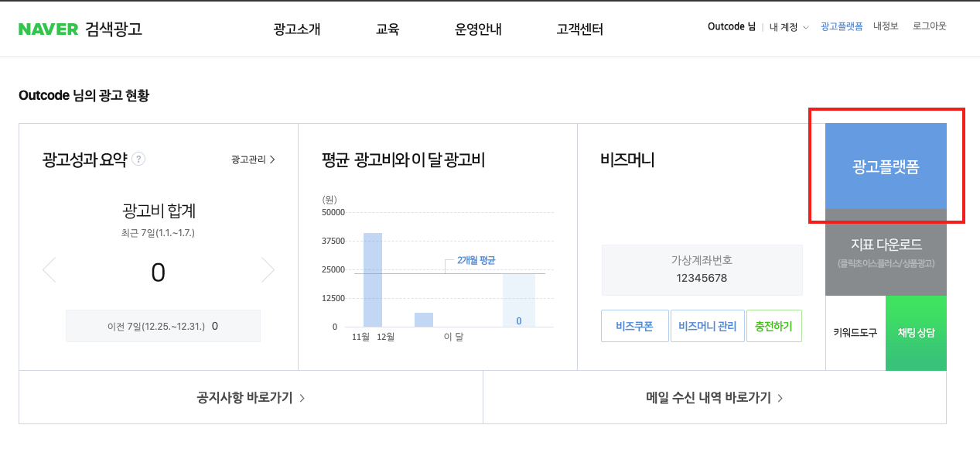This screenshot has height=449, width=980.
Task: Click the 비즈쿠폰 button
Action: (x=634, y=326)
